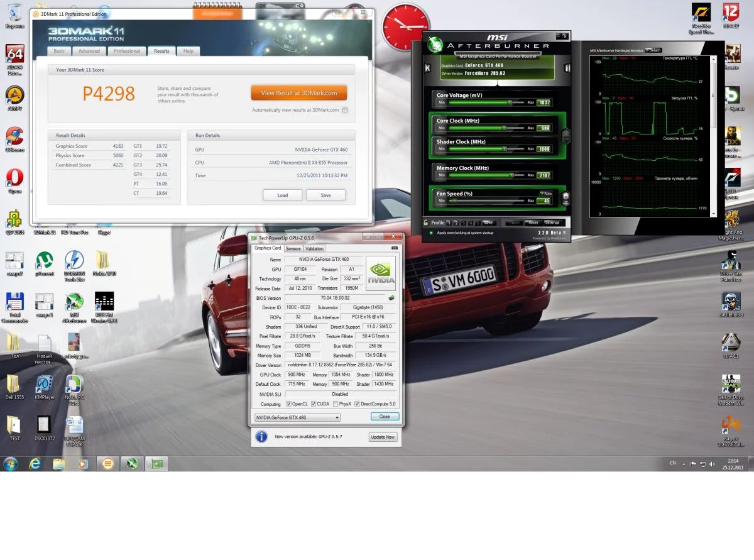The image size is (754, 560).
Task: Click the Fan Speed slider track
Action: pos(485,200)
